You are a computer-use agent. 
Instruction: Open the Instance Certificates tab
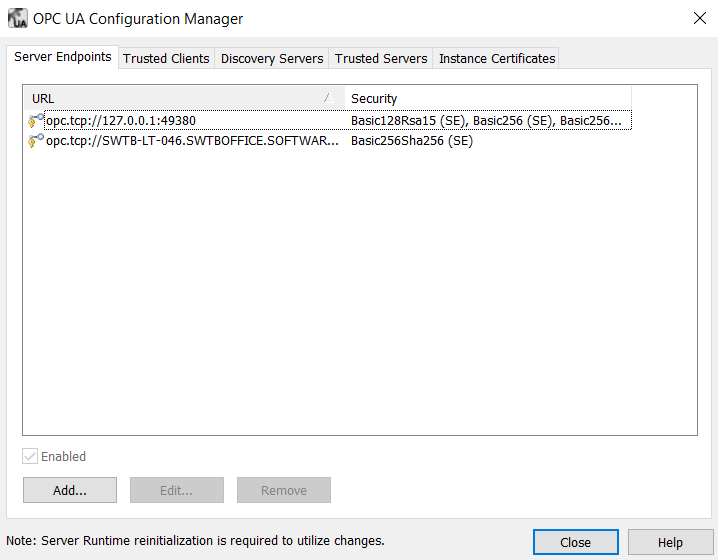[497, 59]
